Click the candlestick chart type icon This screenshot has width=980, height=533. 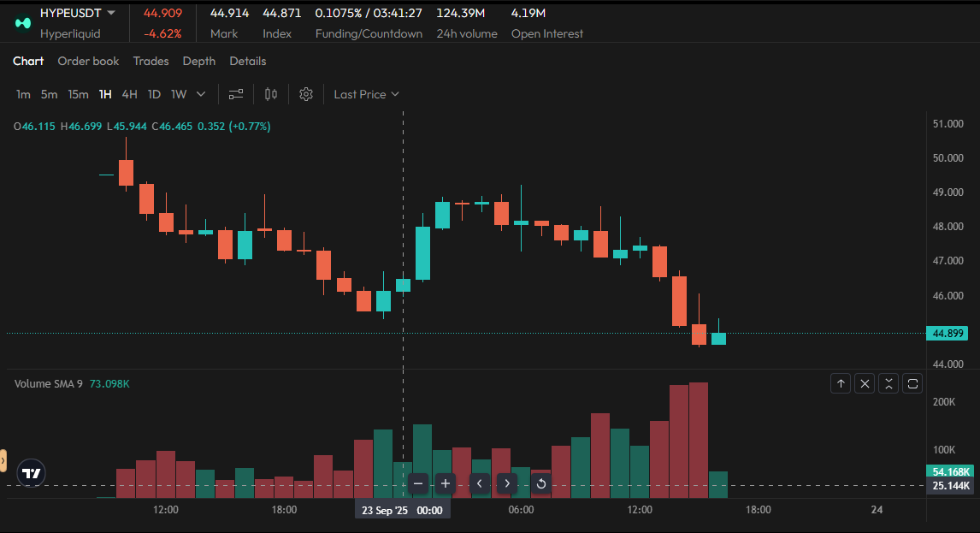point(271,94)
